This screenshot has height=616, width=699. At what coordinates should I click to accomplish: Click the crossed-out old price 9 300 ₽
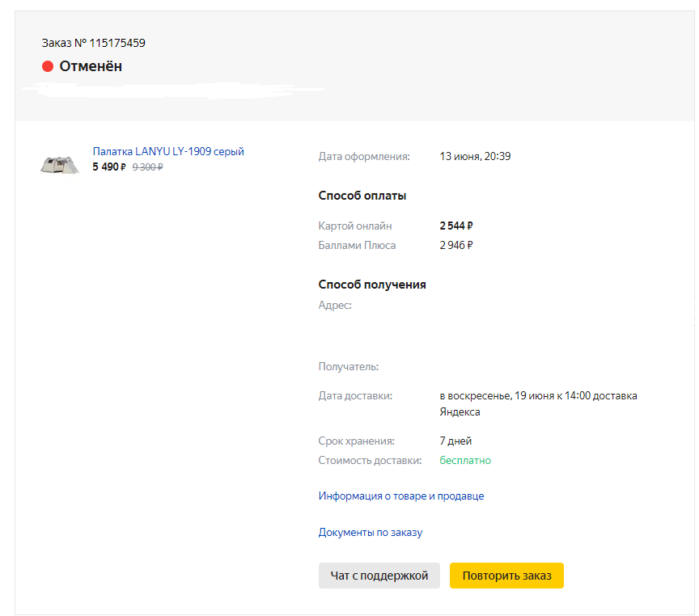click(x=147, y=167)
